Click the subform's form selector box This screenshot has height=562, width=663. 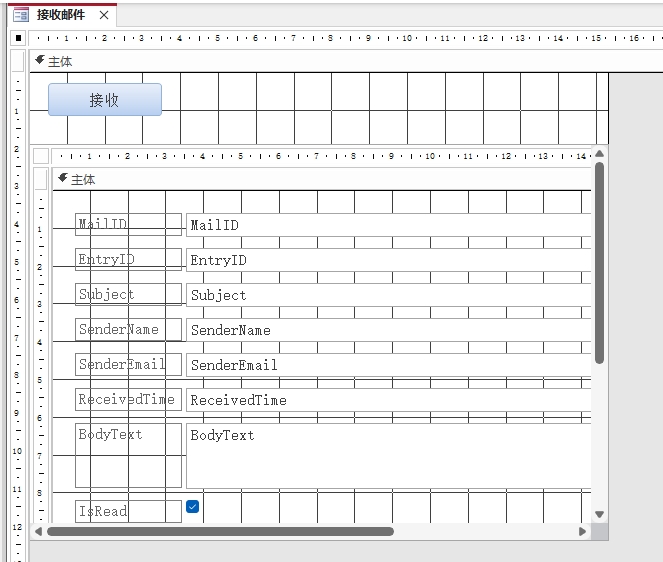(41, 156)
